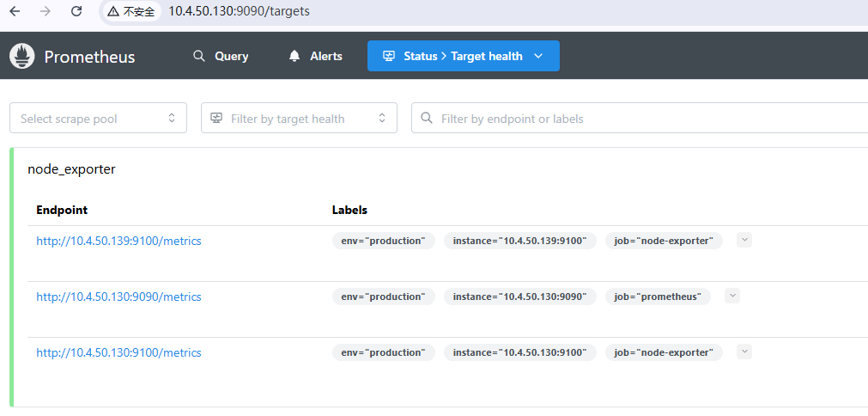Click the browser forward arrow
The width and height of the screenshot is (868, 416).
(x=46, y=11)
